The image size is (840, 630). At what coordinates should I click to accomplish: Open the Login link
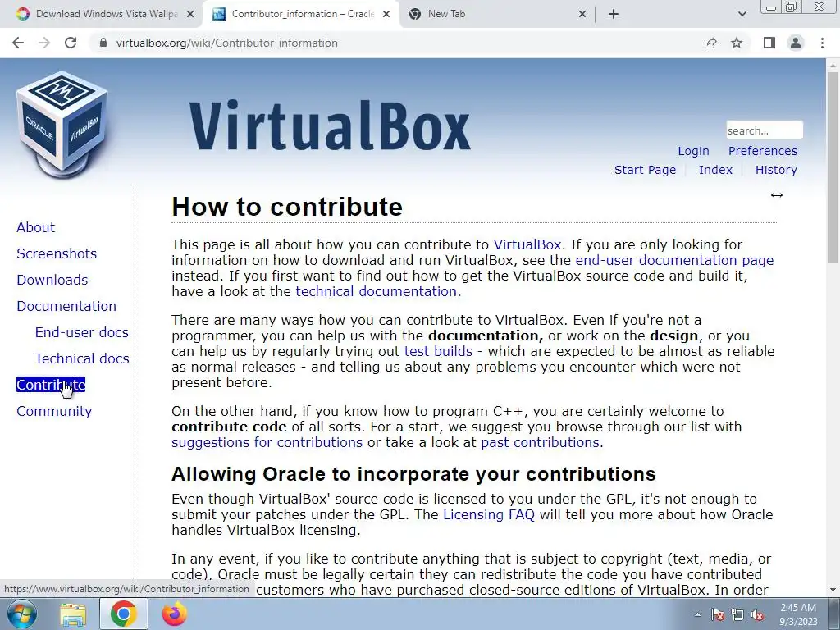(693, 151)
